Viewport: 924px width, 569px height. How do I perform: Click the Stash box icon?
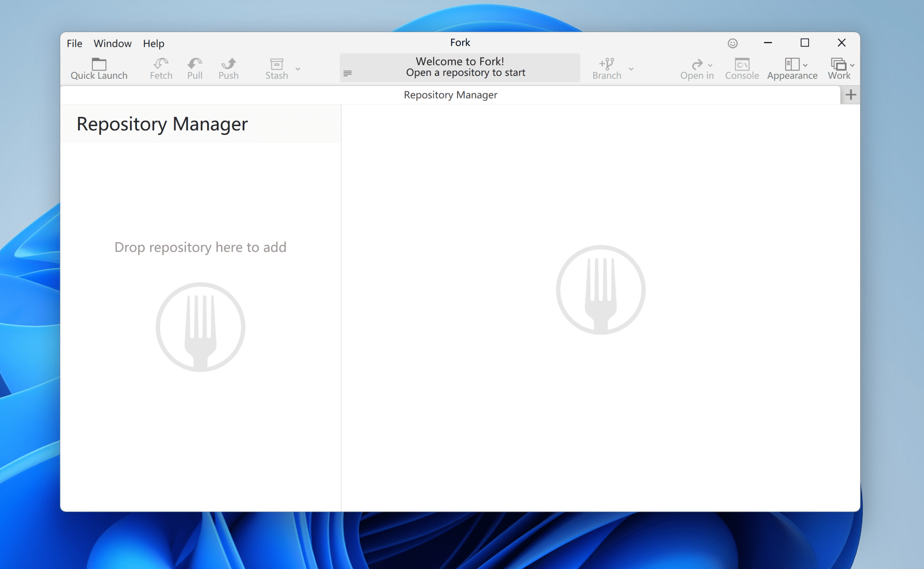[x=276, y=64]
